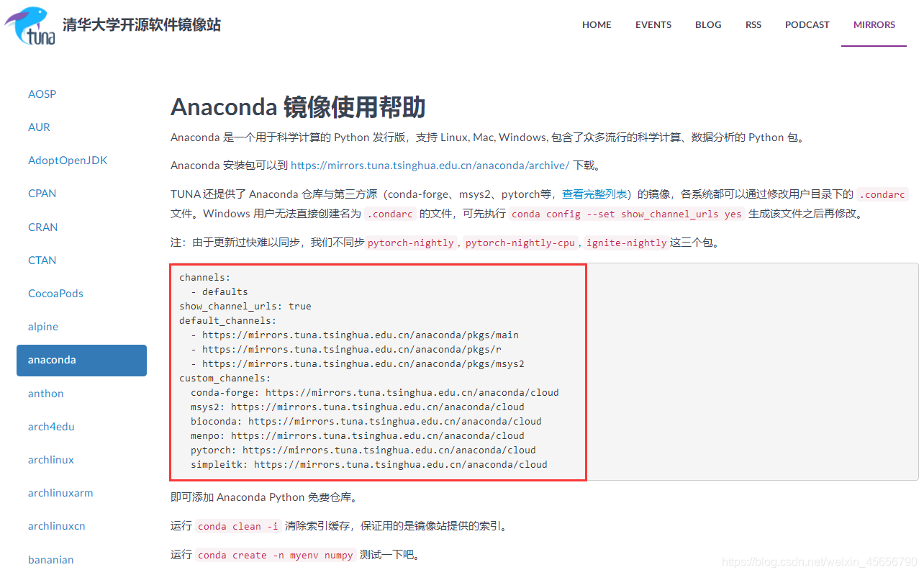Click the TUNA logo icon

pyautogui.click(x=30, y=24)
